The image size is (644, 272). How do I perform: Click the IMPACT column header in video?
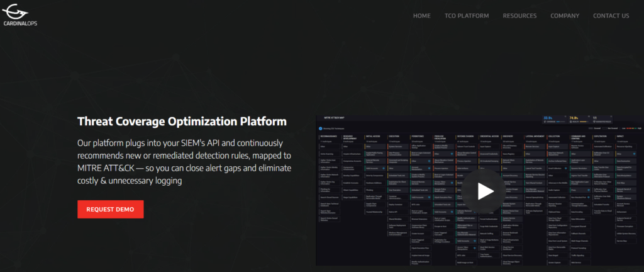tap(620, 136)
